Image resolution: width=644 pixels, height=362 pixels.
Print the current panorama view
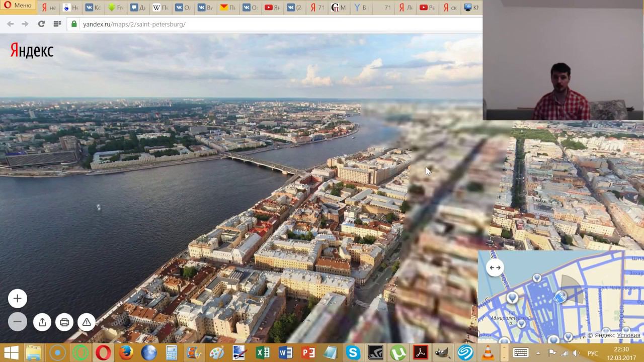tap(64, 322)
